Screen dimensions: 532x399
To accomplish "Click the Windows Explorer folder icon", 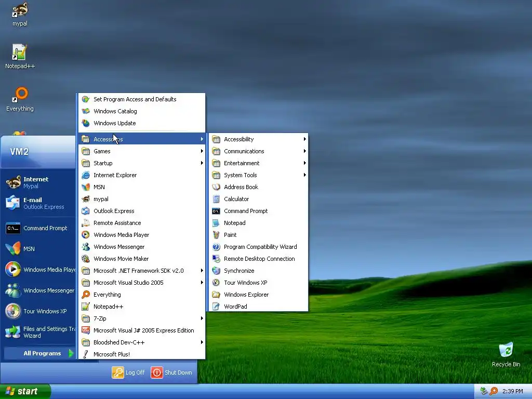I will [216, 295].
